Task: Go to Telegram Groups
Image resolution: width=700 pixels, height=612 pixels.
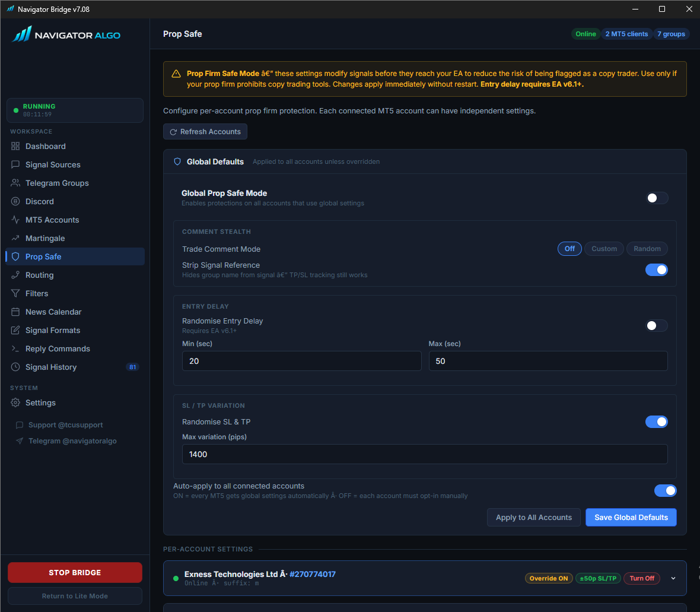Action: pos(75,183)
